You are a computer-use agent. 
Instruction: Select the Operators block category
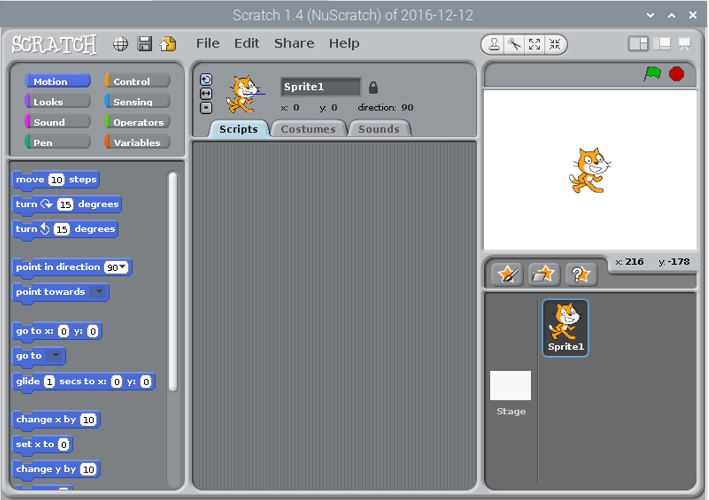point(138,122)
